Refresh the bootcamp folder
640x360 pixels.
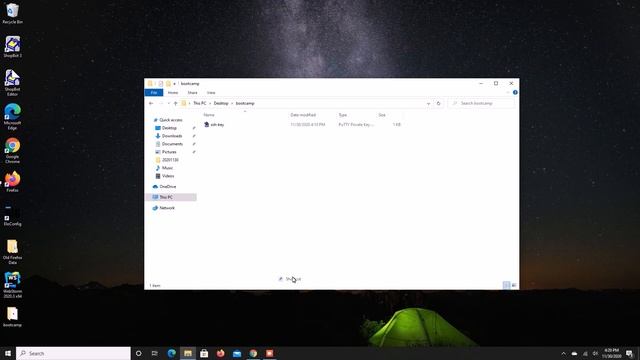tap(439, 104)
